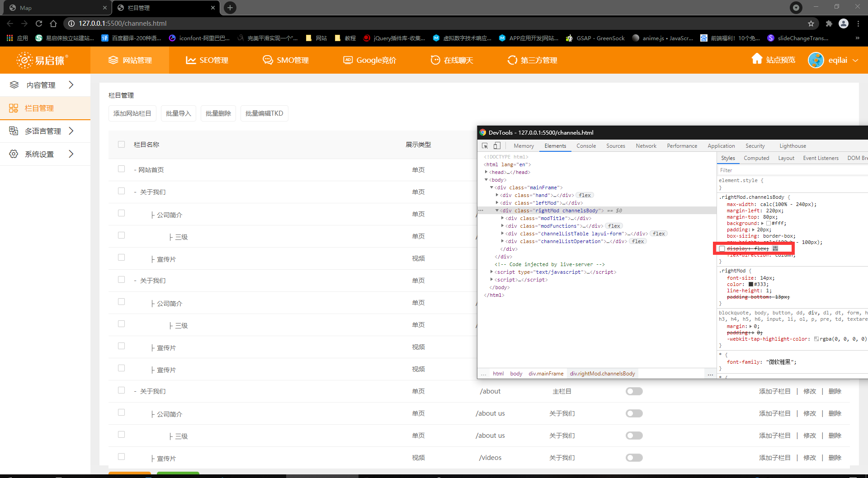Toggle the switch in the /about row

pyautogui.click(x=634, y=391)
